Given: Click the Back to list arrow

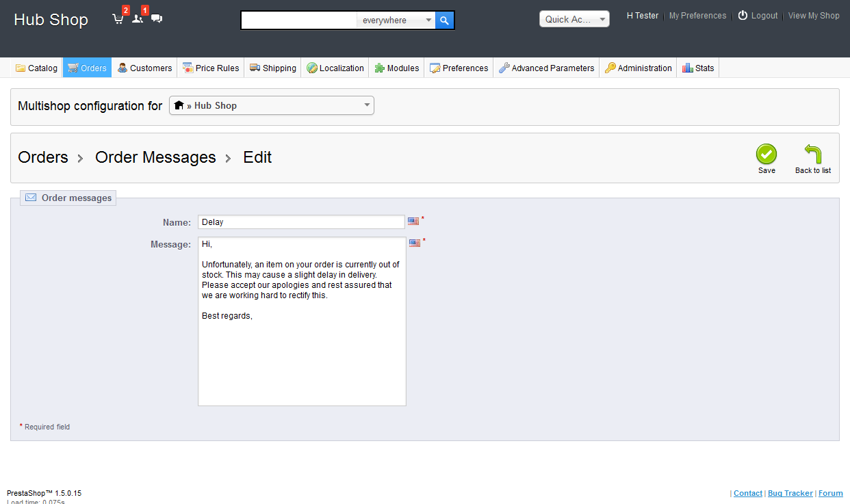Looking at the screenshot, I should (x=812, y=155).
